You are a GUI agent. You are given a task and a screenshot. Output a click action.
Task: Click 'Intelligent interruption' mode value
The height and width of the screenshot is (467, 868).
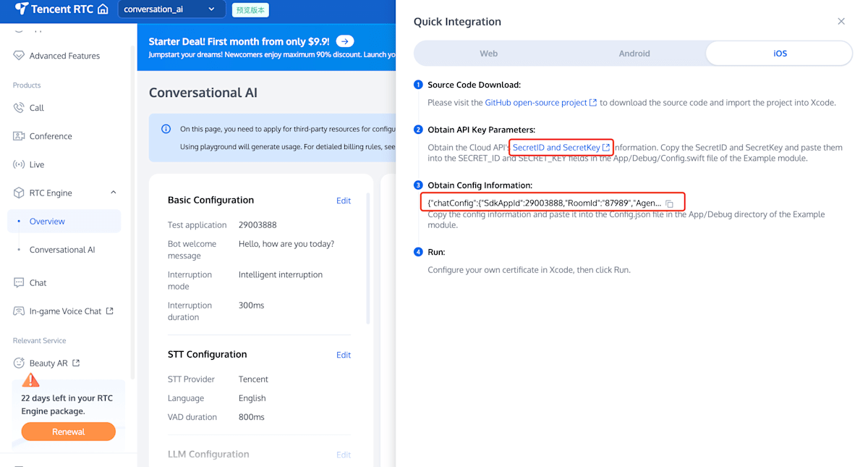pos(281,274)
